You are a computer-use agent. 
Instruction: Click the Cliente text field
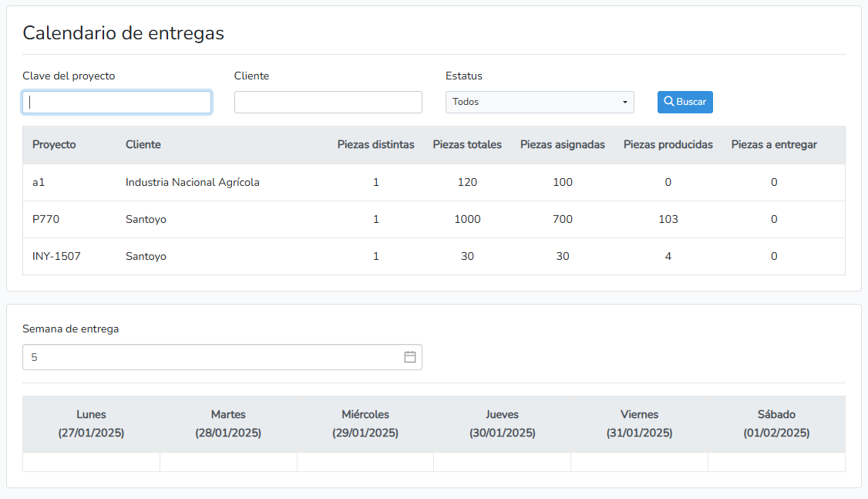point(328,102)
